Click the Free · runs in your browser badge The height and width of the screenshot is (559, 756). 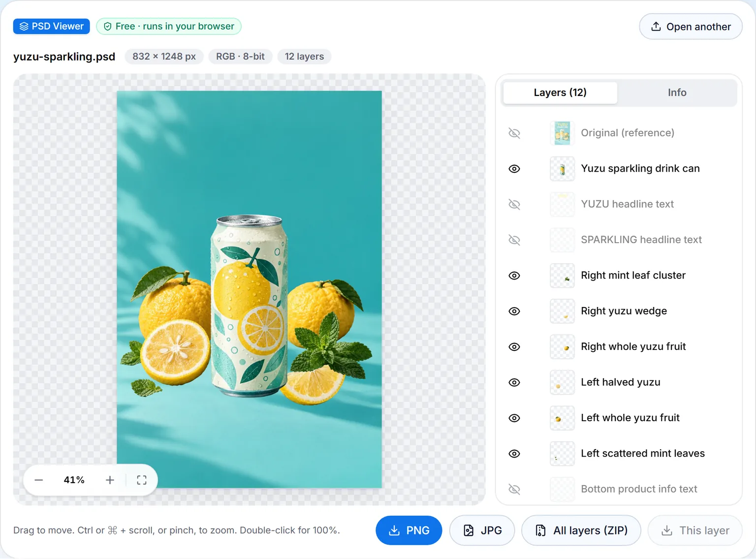click(x=169, y=26)
